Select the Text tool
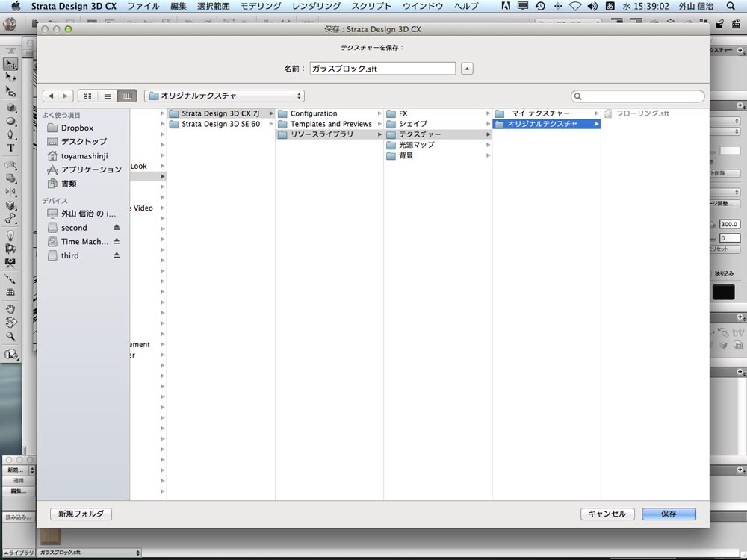The height and width of the screenshot is (560, 747). (x=10, y=148)
